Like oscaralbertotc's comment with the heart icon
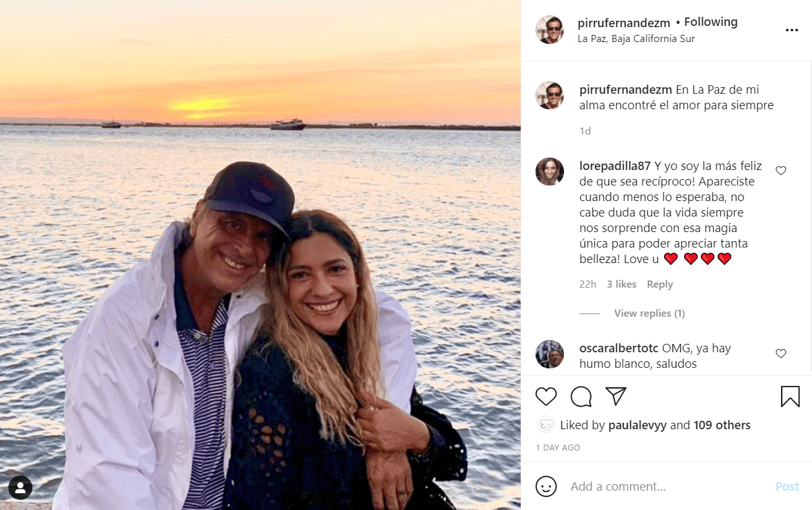This screenshot has width=812, height=510. click(x=781, y=354)
